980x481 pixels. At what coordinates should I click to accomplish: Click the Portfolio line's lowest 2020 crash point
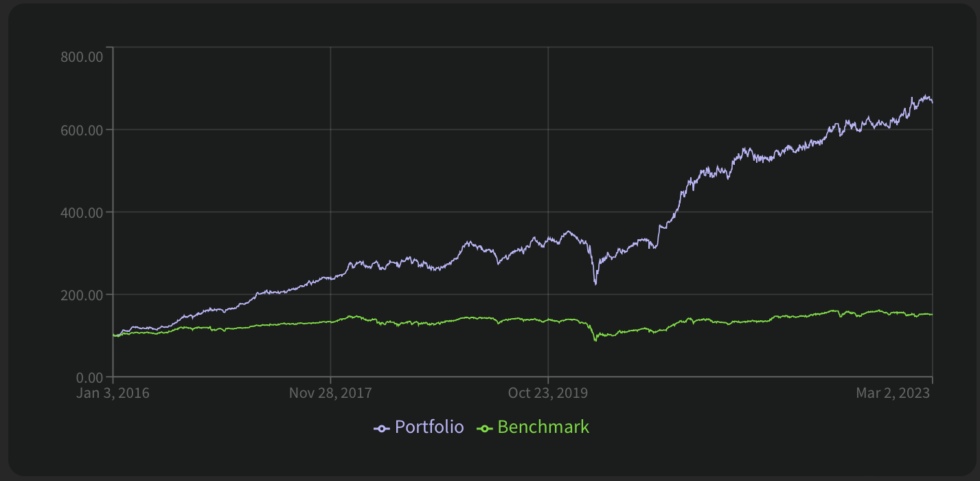pos(595,283)
